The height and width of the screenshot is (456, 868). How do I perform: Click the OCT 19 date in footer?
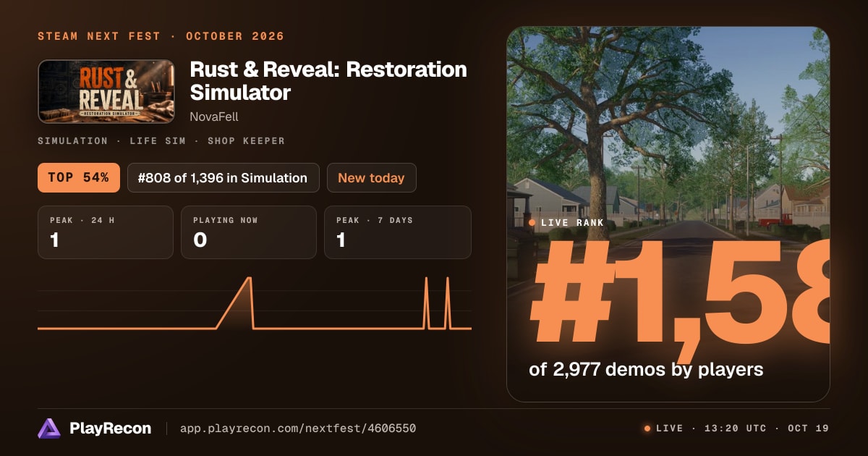coord(809,428)
